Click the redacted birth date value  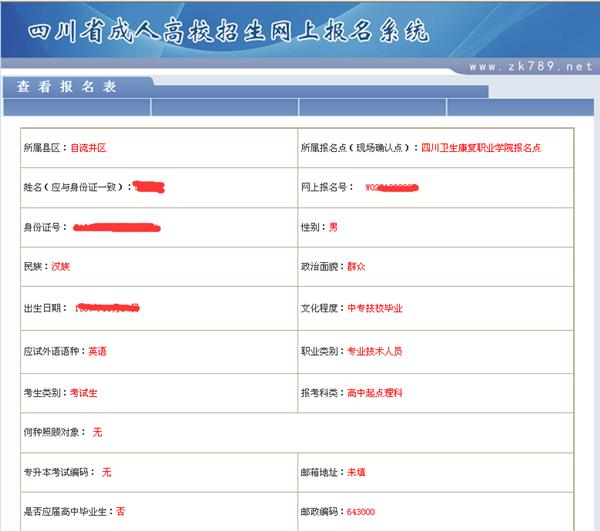tap(112, 308)
